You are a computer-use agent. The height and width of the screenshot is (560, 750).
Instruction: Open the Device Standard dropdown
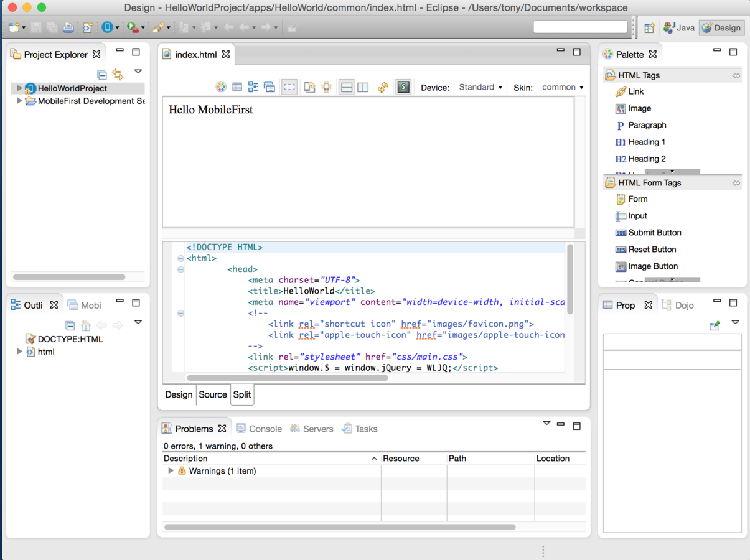click(480, 87)
